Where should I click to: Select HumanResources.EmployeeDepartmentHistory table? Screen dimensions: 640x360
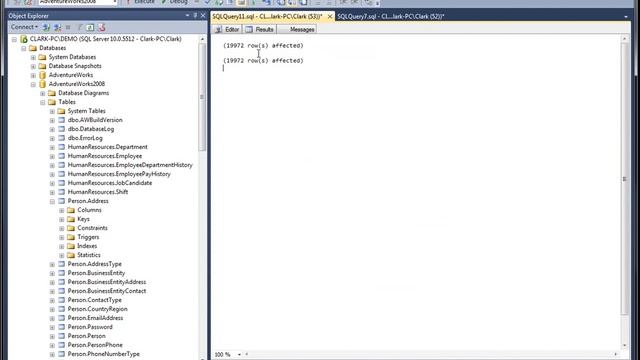pos(130,165)
